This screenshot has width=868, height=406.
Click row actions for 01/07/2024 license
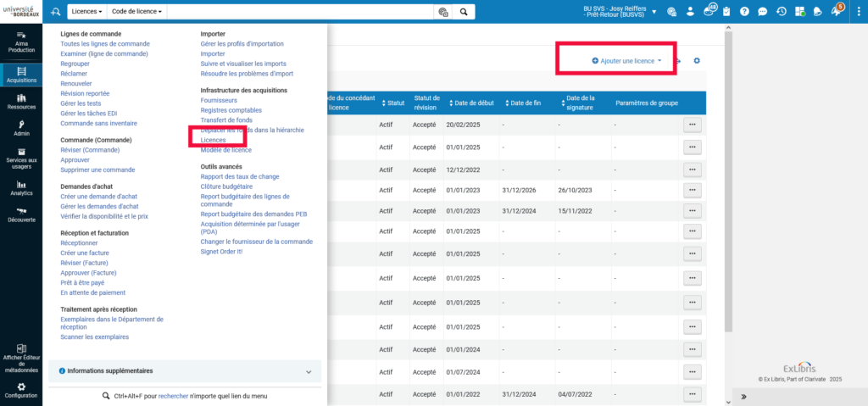[x=693, y=374]
